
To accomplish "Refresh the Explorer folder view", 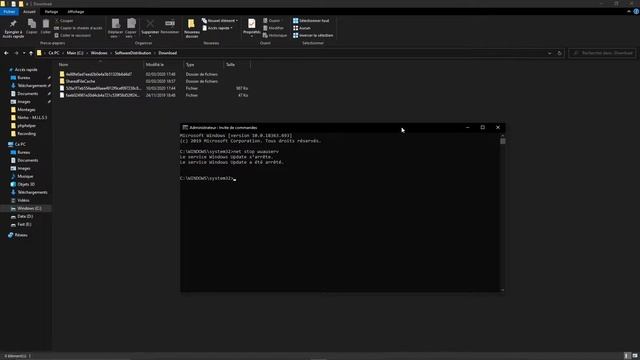I will [x=560, y=53].
